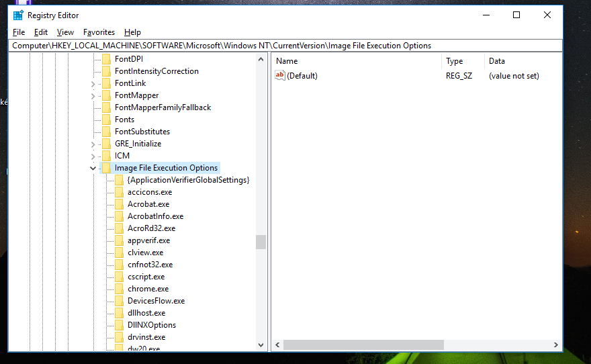Click the ICM folder icon
The width and height of the screenshot is (591, 364).
pos(107,156)
